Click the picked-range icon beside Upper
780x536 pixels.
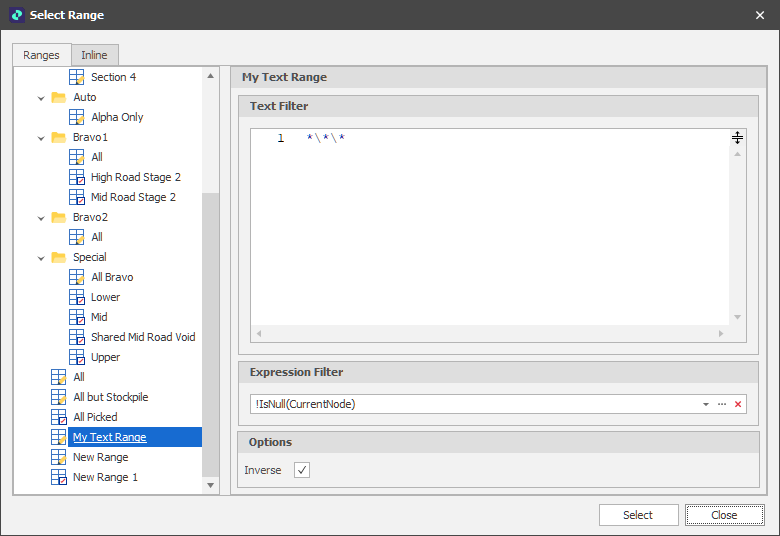coord(77,357)
